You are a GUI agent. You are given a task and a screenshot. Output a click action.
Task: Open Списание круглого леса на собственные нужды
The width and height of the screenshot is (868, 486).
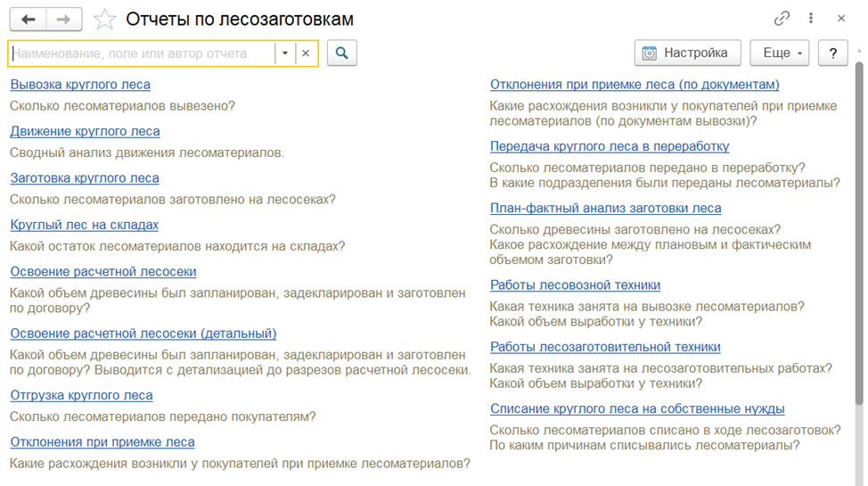coord(637,409)
